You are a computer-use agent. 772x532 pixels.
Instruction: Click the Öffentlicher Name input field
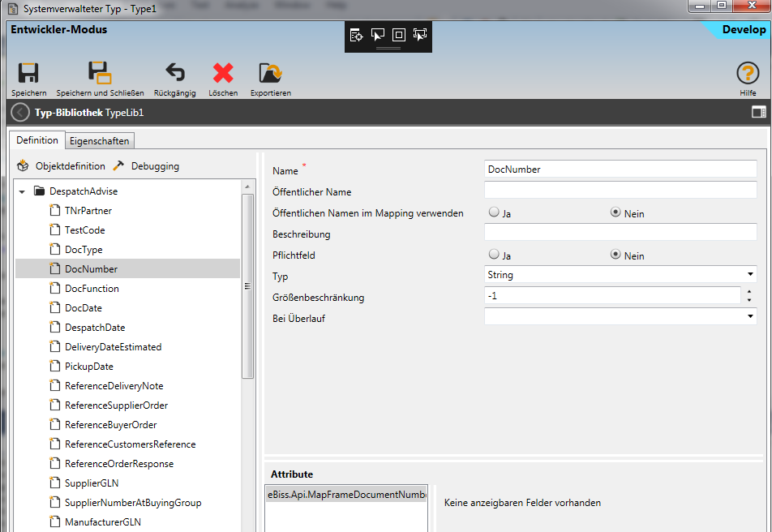pos(620,190)
